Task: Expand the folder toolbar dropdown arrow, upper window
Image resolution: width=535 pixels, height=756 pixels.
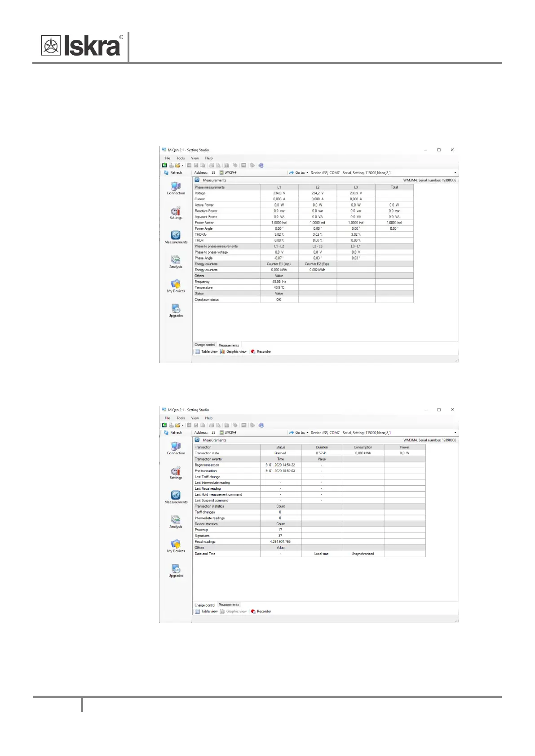Action: coord(182,166)
